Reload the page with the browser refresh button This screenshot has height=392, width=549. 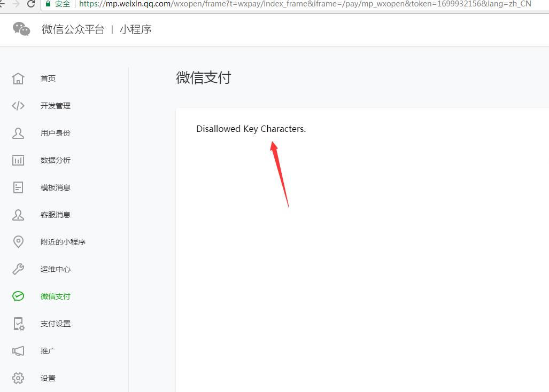(31, 4)
